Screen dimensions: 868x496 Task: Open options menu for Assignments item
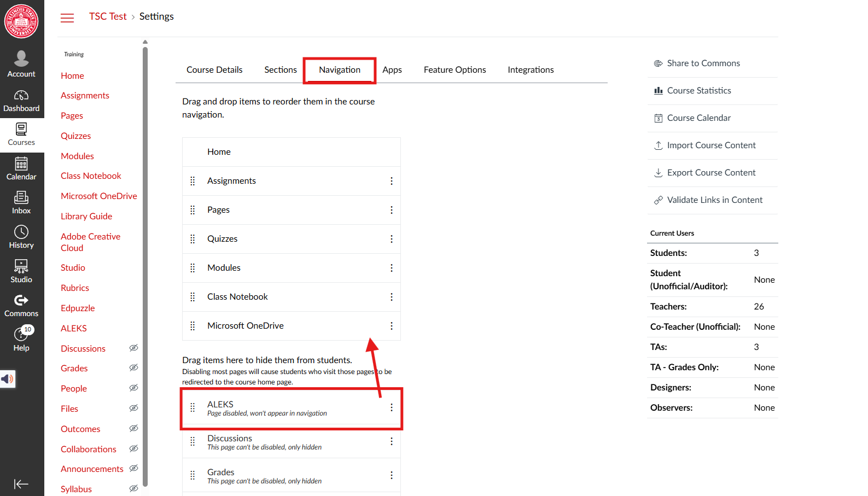pyautogui.click(x=391, y=181)
